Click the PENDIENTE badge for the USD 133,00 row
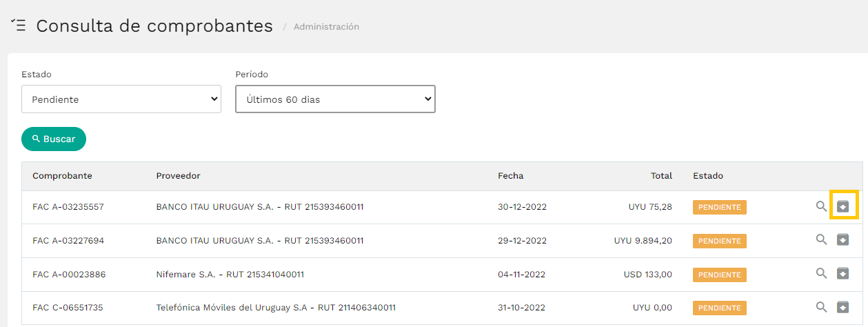The image size is (868, 327). (x=720, y=275)
